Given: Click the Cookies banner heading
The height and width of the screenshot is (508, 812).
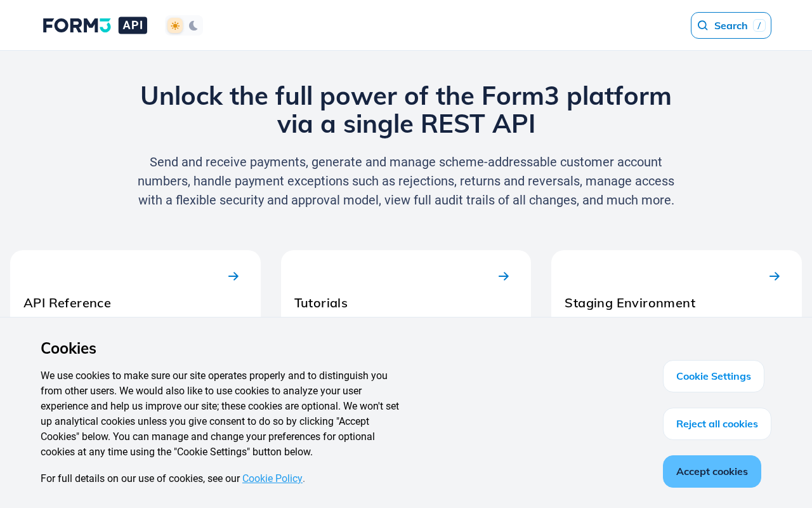Looking at the screenshot, I should coord(69,348).
